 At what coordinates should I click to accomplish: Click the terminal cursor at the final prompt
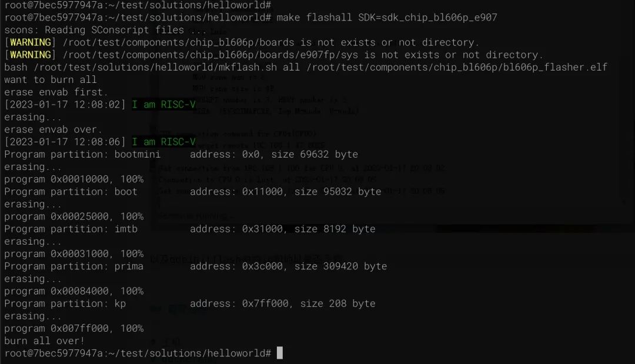(x=280, y=353)
